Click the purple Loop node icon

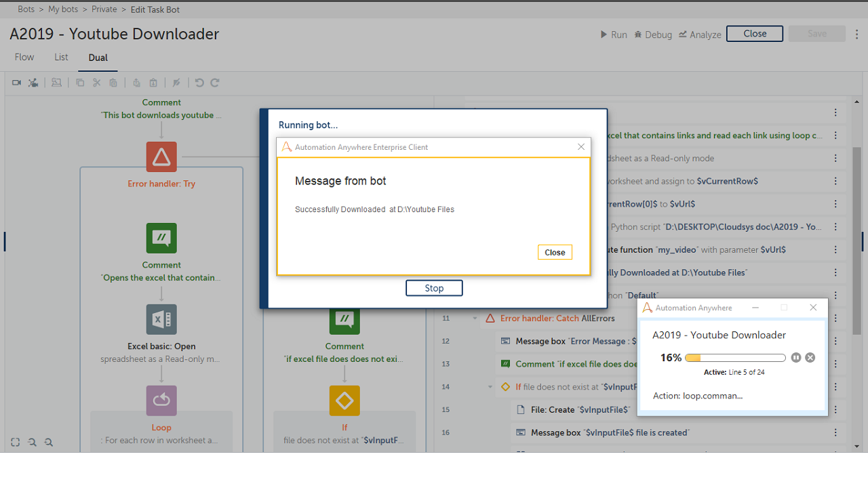(161, 401)
